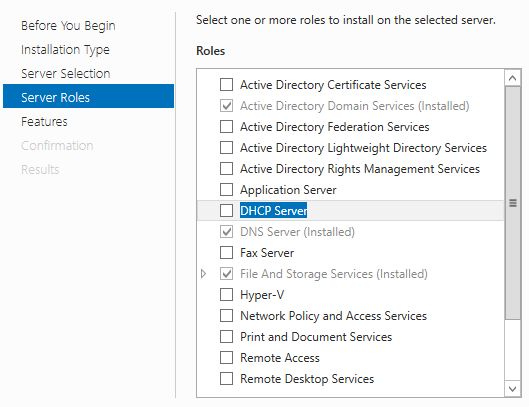Select the Hyper-V role label
The image size is (529, 407).
click(262, 295)
